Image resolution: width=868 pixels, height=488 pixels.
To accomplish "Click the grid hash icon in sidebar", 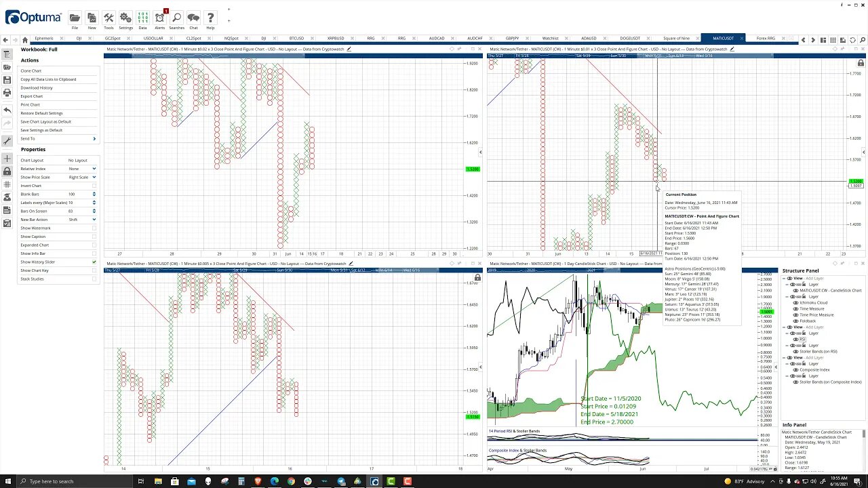I will 7,184.
